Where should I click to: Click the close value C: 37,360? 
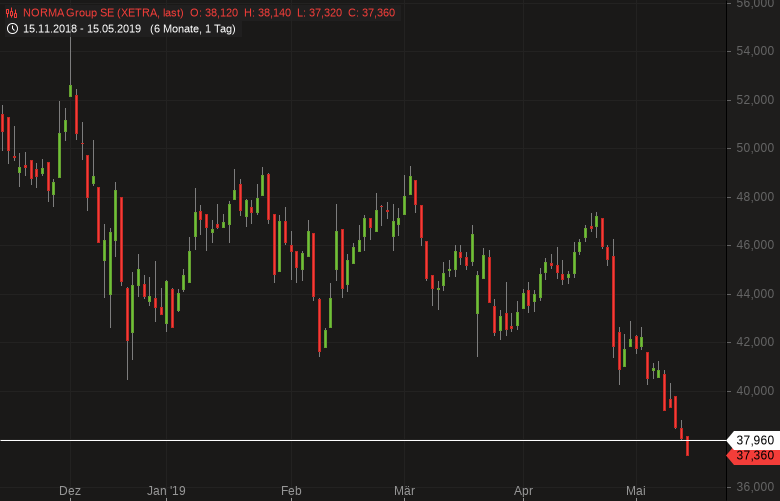pyautogui.click(x=372, y=13)
